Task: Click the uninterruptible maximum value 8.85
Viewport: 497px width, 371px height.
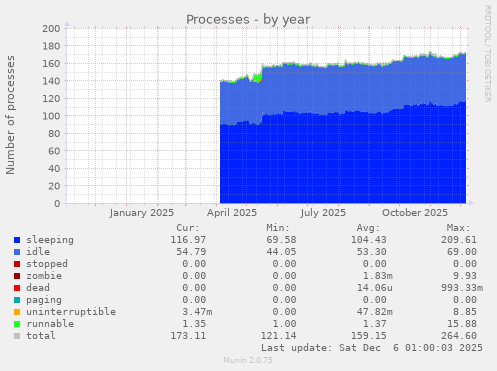Action: [x=465, y=312]
